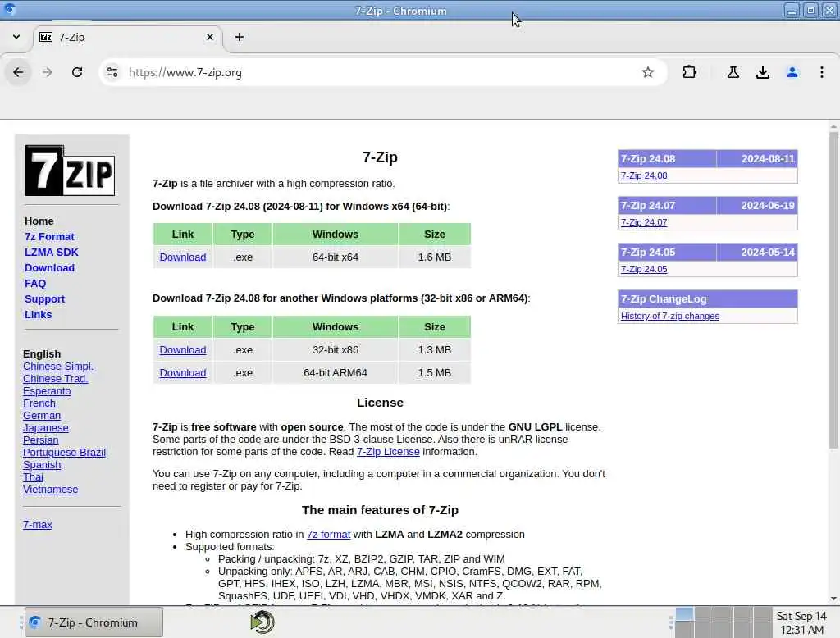Open Chrome Labs flask icon
This screenshot has width=840, height=638.
click(x=733, y=72)
